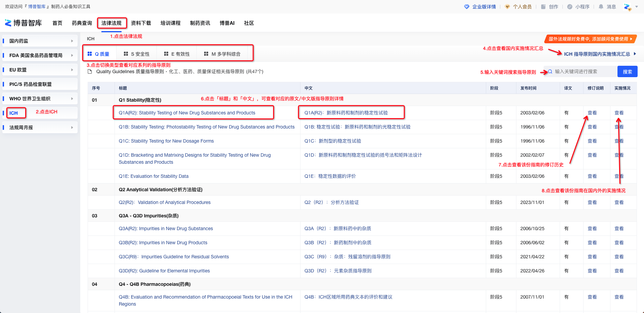The width and height of the screenshot is (644, 313).
Task: Open the 药典查询 menu
Action: pyautogui.click(x=82, y=23)
